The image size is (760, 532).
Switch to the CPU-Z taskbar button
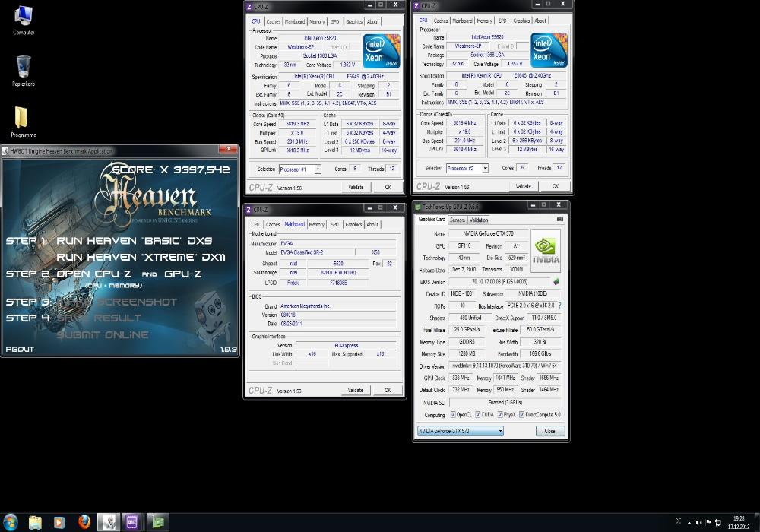tap(131, 522)
